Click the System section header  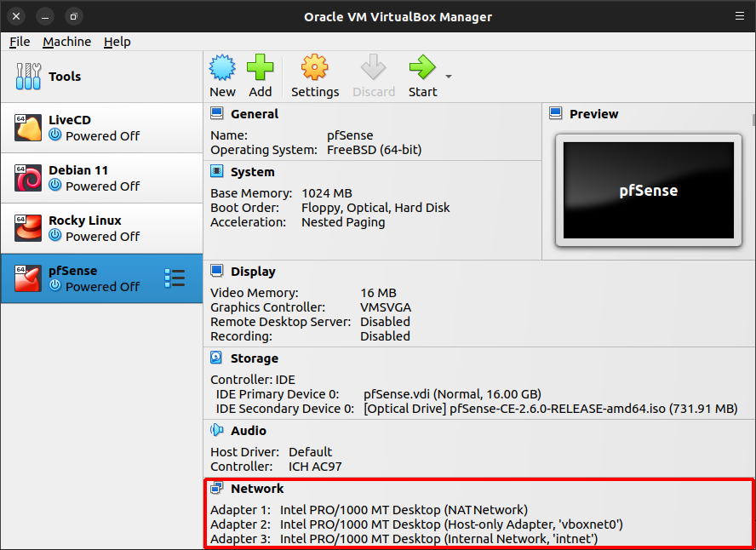(x=253, y=172)
